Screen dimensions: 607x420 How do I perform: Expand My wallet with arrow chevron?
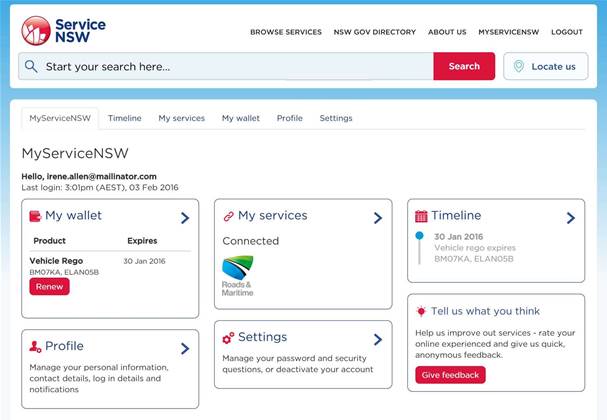point(185,217)
